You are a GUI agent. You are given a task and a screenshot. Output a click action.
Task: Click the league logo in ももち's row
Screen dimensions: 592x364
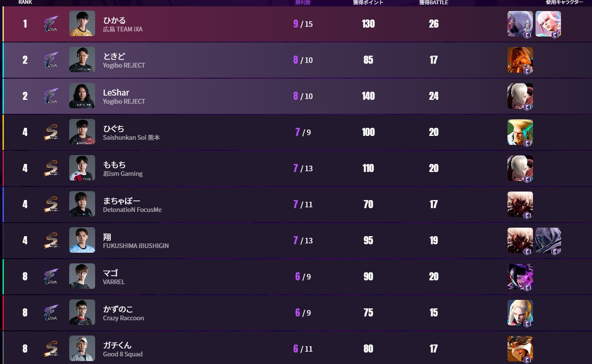coord(51,168)
